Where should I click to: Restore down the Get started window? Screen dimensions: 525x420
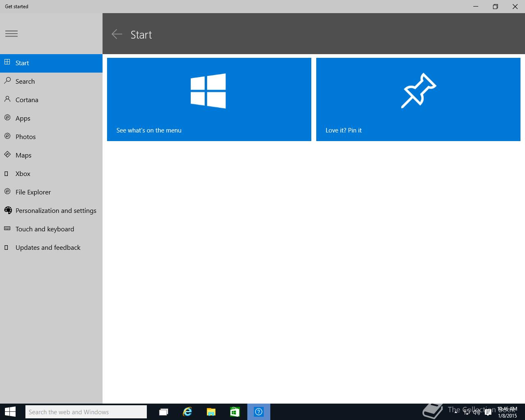click(x=495, y=7)
